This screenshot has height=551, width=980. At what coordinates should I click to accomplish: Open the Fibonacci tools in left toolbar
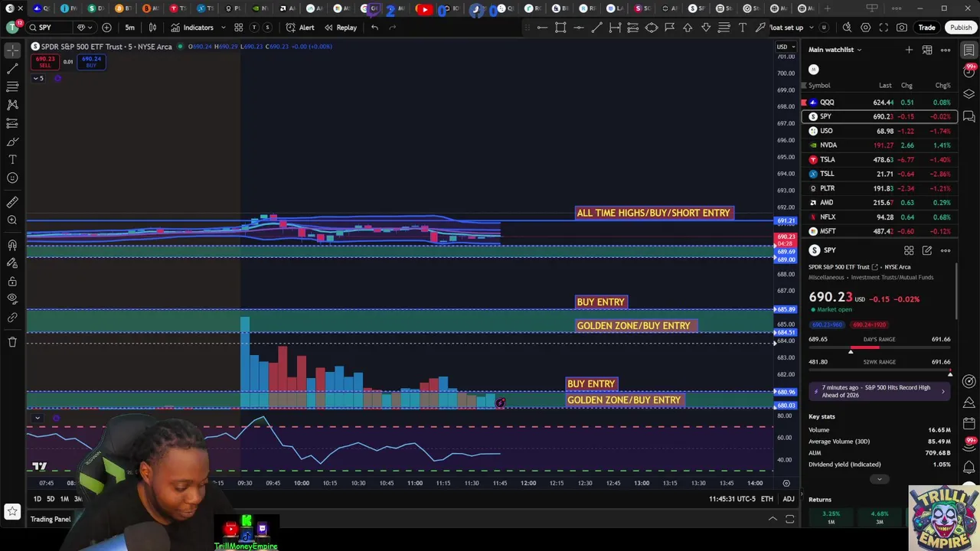(12, 86)
